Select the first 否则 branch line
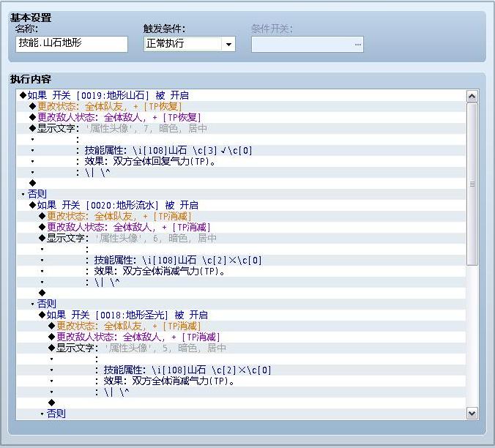 (241, 194)
